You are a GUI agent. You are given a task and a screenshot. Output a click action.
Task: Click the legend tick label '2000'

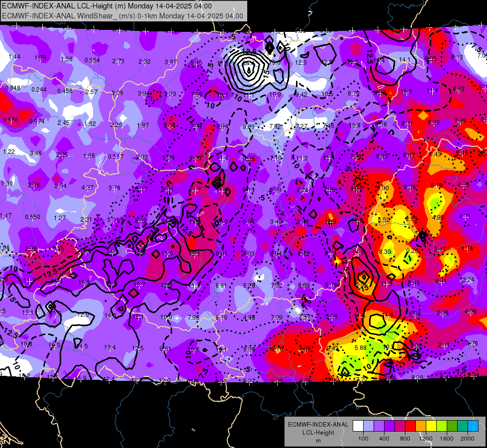point(468,439)
